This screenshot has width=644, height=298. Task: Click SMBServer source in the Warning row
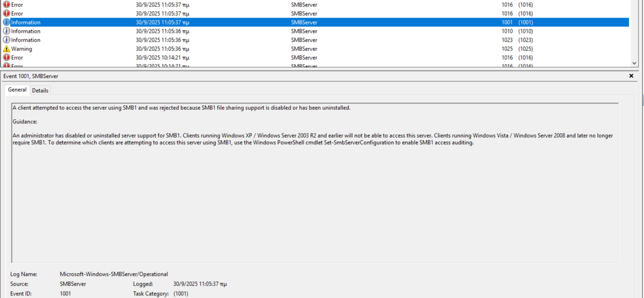[304, 49]
